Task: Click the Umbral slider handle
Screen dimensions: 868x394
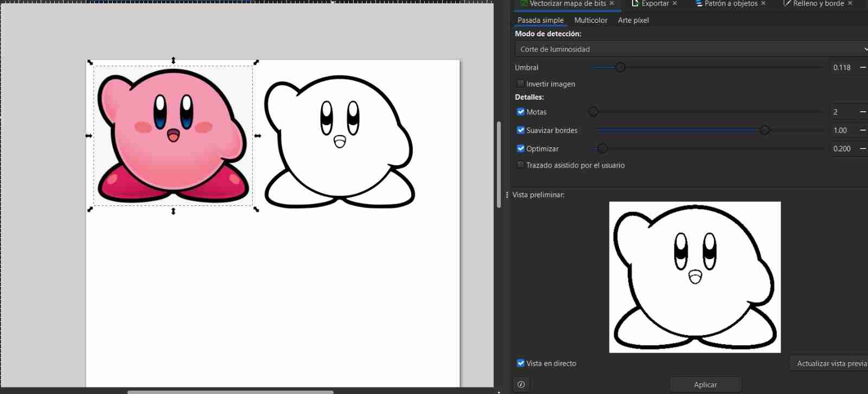Action: pos(620,67)
